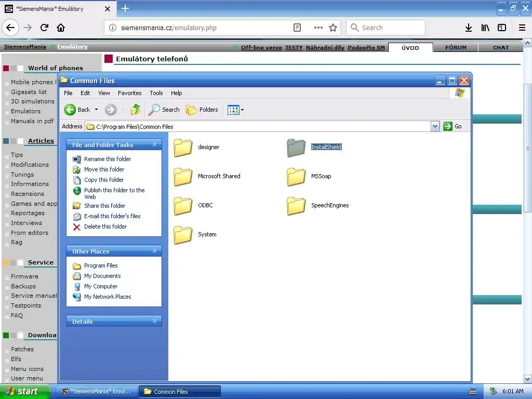Select the InstallShield folder icon
The image size is (532, 399).
pyautogui.click(x=296, y=148)
